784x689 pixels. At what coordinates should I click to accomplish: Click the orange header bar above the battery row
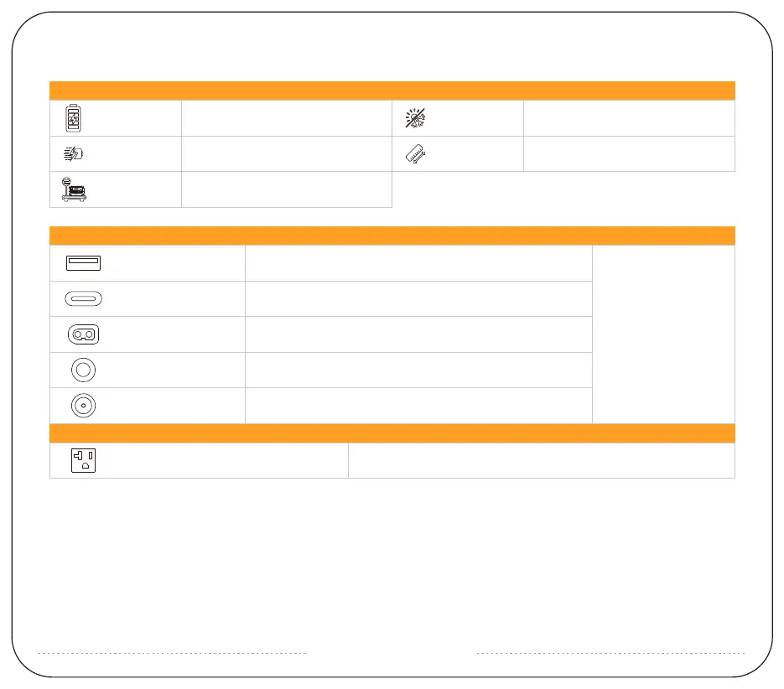tap(392, 91)
